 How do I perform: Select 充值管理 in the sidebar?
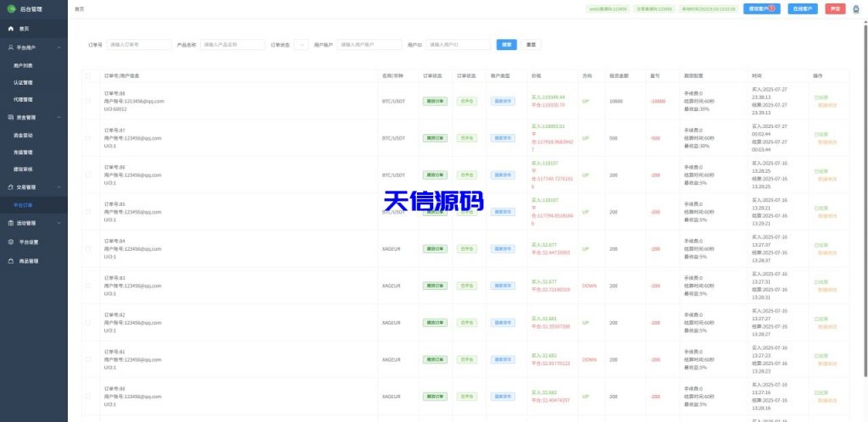click(x=24, y=153)
